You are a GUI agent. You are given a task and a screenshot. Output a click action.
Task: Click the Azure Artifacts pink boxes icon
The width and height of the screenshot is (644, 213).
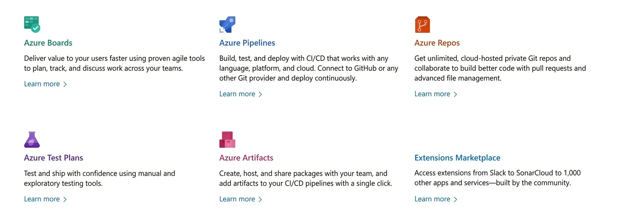tap(227, 140)
